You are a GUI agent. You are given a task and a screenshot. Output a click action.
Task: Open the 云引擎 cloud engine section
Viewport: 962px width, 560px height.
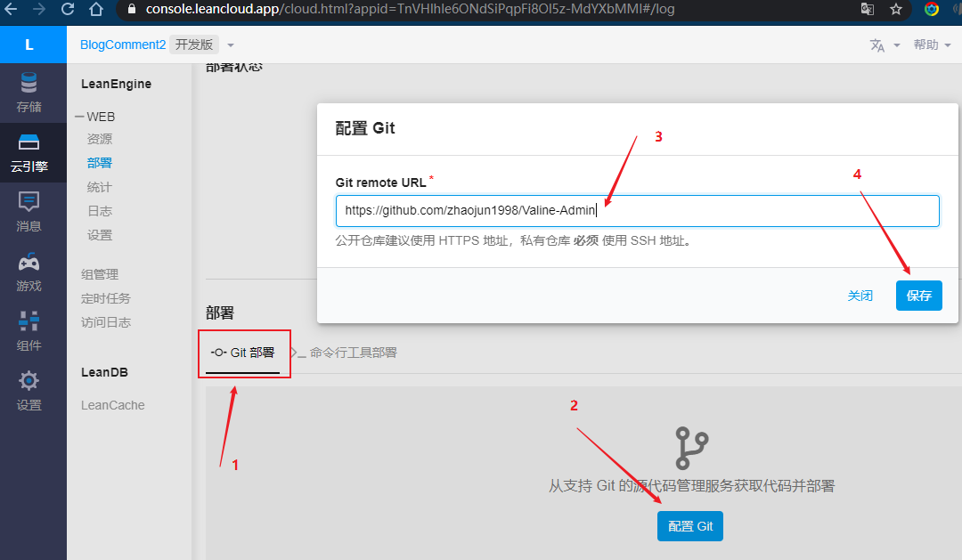pyautogui.click(x=29, y=153)
